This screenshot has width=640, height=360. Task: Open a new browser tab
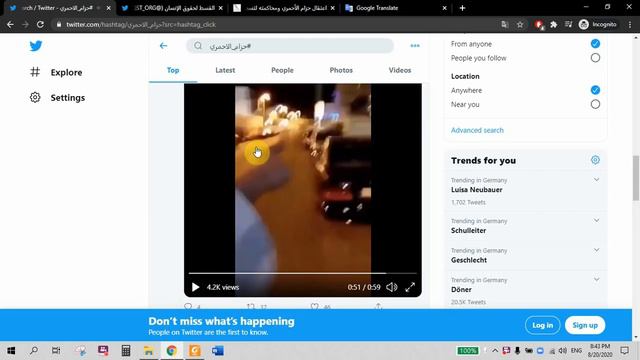[x=462, y=8]
